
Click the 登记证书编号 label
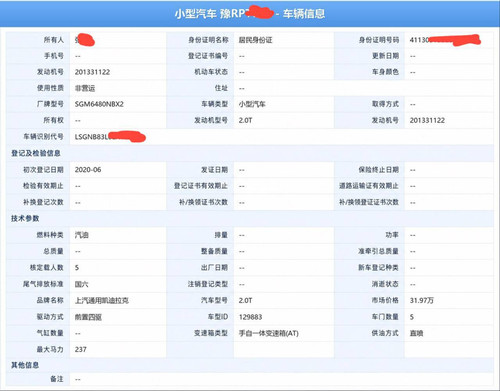click(208, 56)
